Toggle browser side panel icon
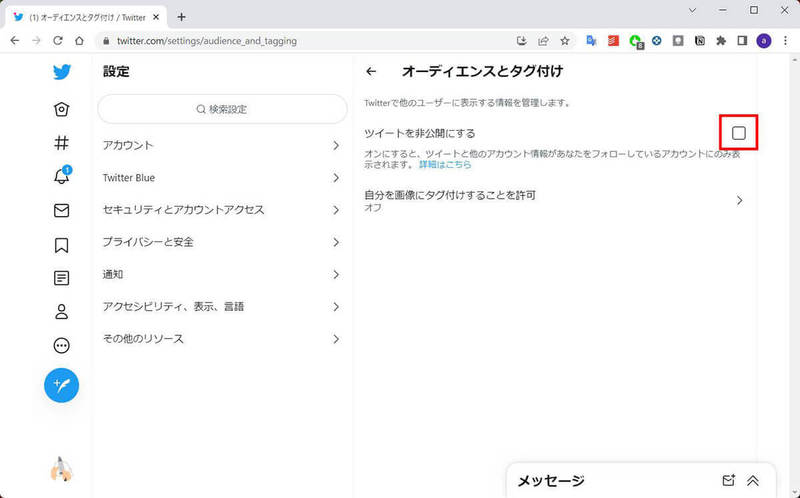Image resolution: width=800 pixels, height=498 pixels. click(x=742, y=41)
